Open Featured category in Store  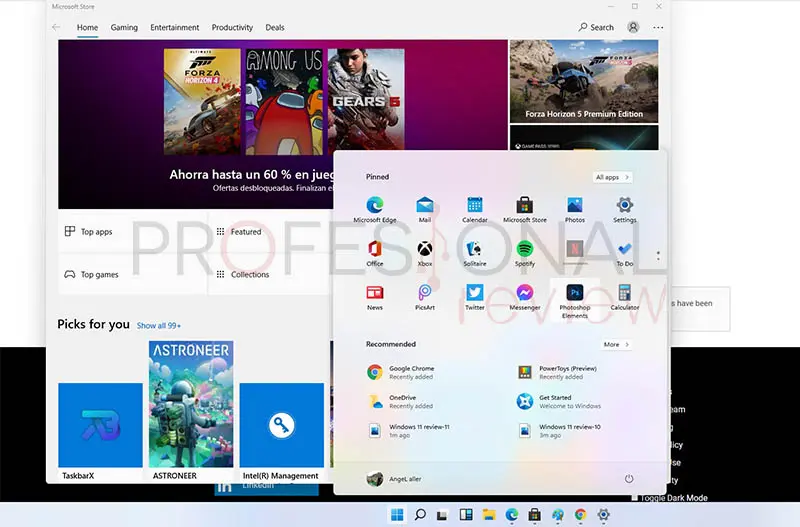tap(270, 232)
